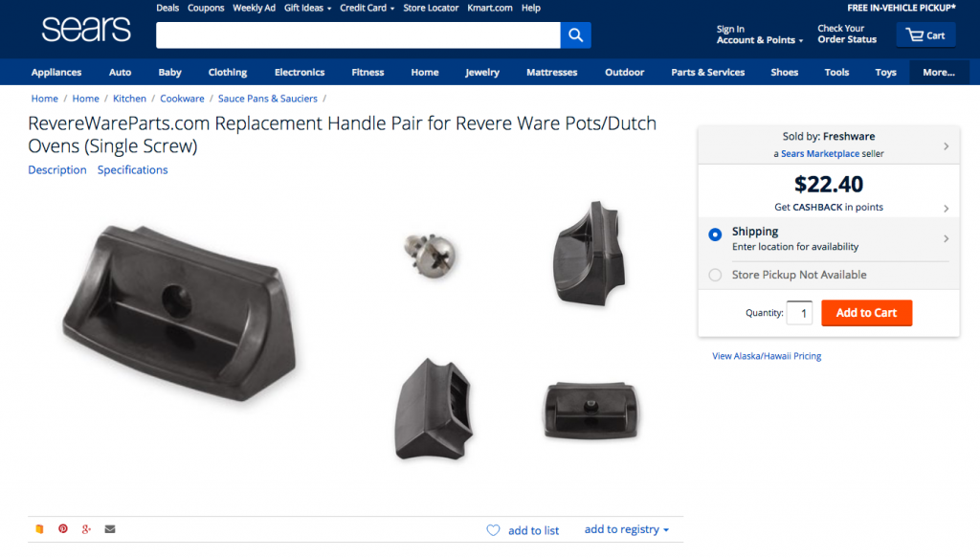
Task: Expand the Credit Card dropdown
Action: click(x=367, y=8)
